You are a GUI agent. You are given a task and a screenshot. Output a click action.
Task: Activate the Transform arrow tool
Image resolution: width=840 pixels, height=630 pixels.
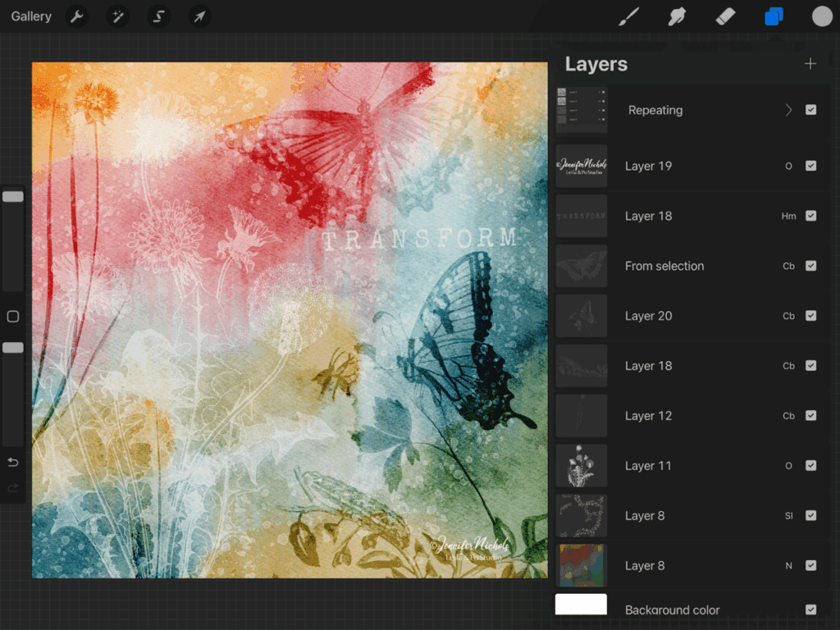click(199, 16)
